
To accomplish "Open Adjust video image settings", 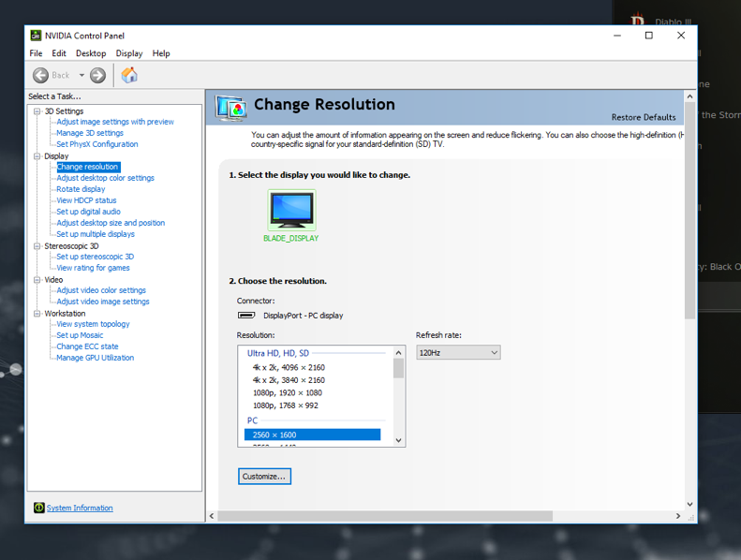I will tap(103, 302).
